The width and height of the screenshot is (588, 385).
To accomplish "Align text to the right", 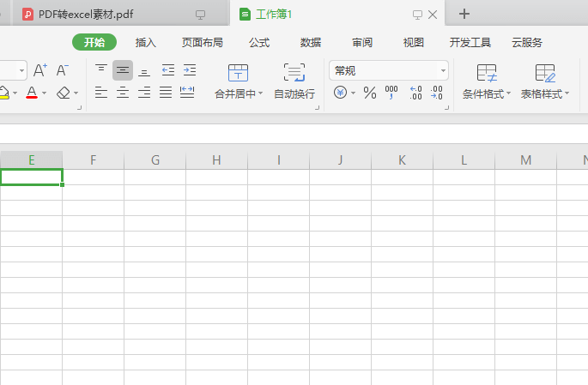I will pos(144,92).
